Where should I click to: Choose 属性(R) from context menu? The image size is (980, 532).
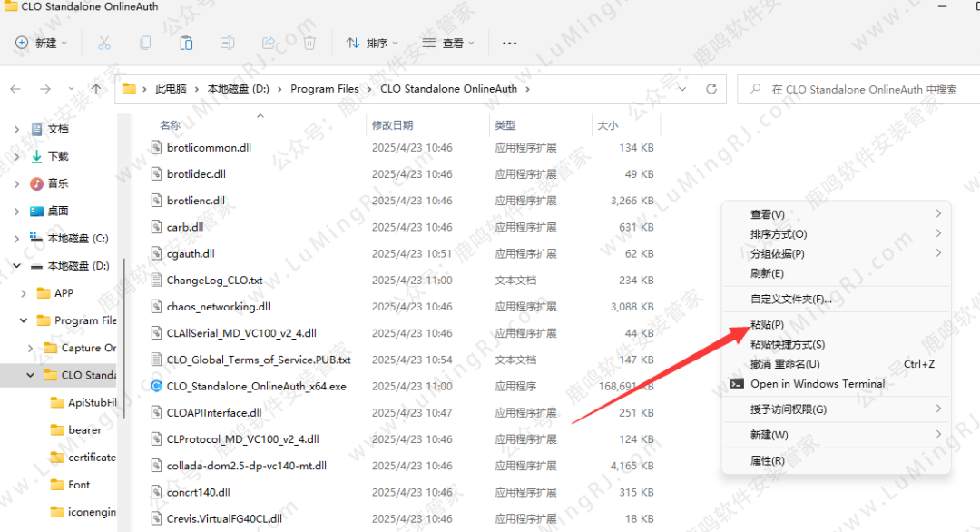click(768, 461)
